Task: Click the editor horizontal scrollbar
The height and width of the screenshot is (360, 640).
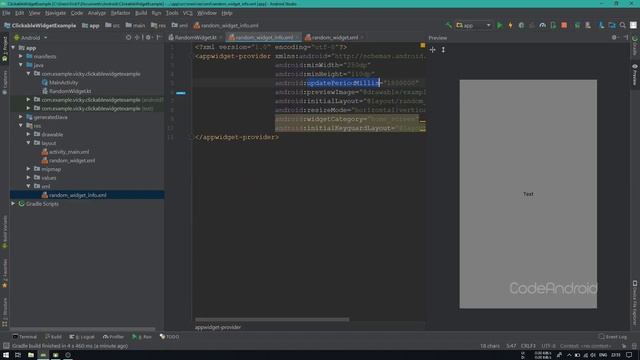Action: 272,320
